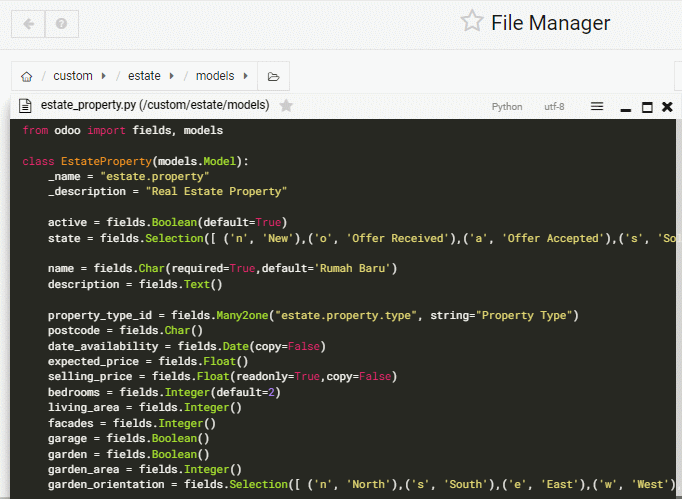Click the estate_property.py file title
This screenshot has height=499, width=682.
155,105
